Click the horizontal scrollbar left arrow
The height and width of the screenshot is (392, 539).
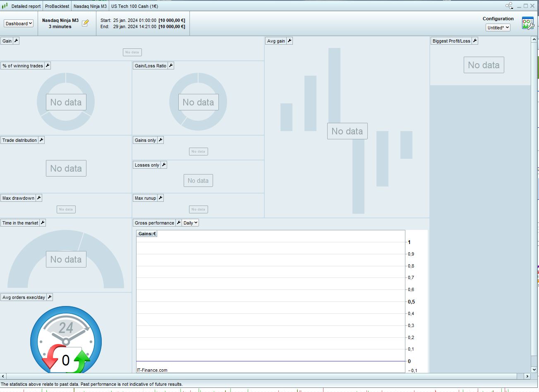[3, 376]
